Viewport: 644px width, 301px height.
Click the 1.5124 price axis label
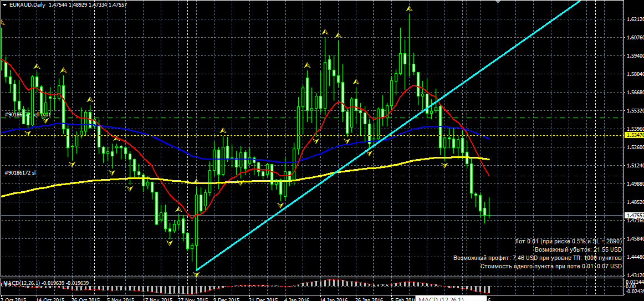pos(635,166)
